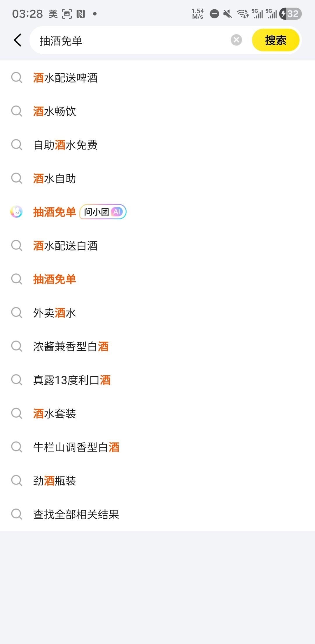Screen dimensions: 315x644
Task: Tap the magnifier icon next to 劲酒瓶装
Action: 17,481
